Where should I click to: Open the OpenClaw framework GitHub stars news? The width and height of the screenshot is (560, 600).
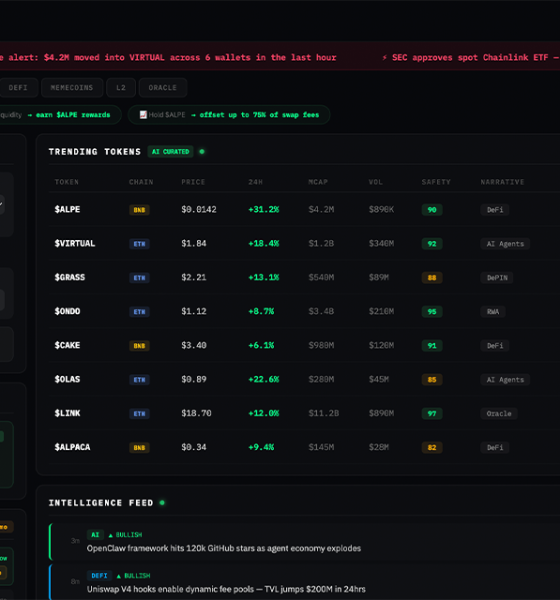pyautogui.click(x=305, y=541)
